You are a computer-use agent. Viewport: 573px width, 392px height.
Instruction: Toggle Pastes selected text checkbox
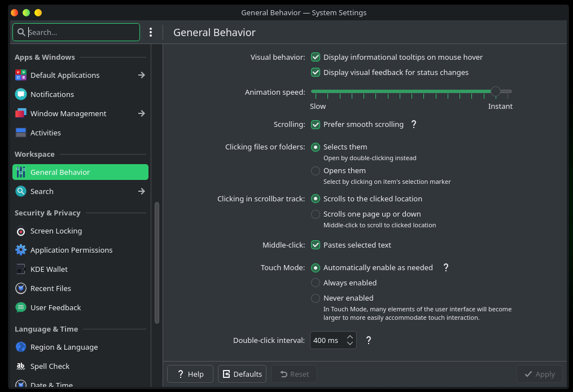tap(316, 245)
